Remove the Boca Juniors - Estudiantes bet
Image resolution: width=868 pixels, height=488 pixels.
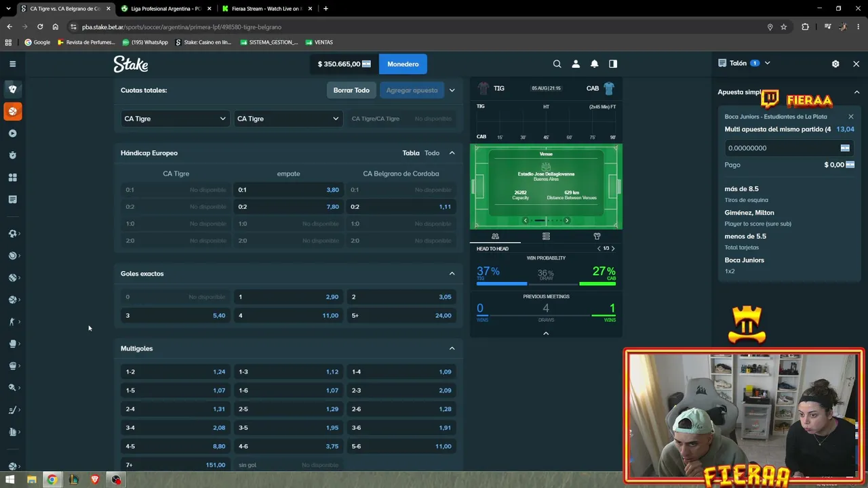coord(851,117)
